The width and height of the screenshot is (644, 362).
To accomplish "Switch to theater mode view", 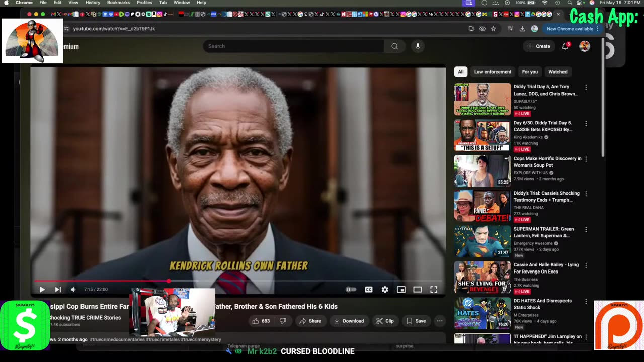I will click(417, 289).
